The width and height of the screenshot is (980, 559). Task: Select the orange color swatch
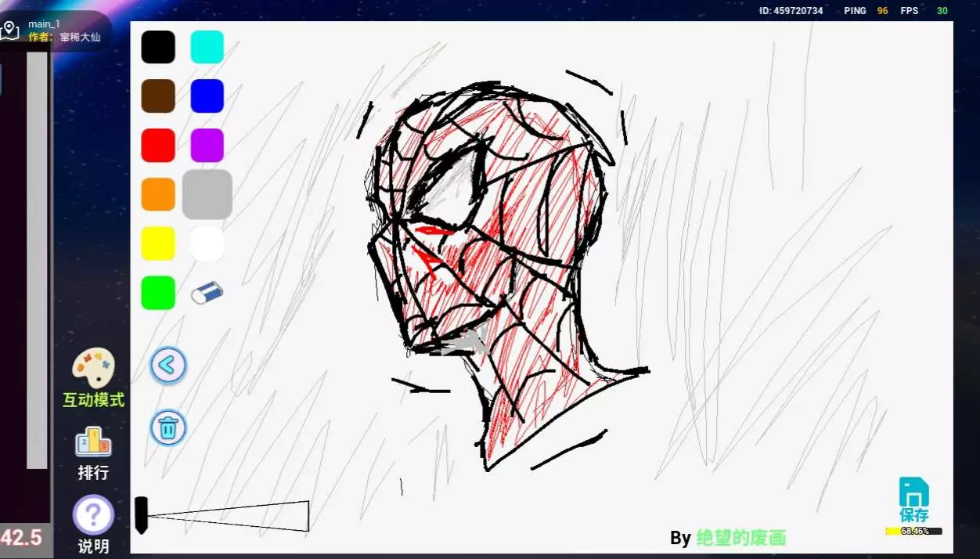coord(158,194)
